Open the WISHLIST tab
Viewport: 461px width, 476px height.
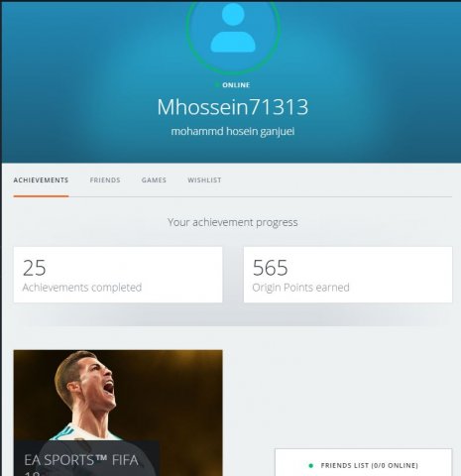pyautogui.click(x=204, y=180)
